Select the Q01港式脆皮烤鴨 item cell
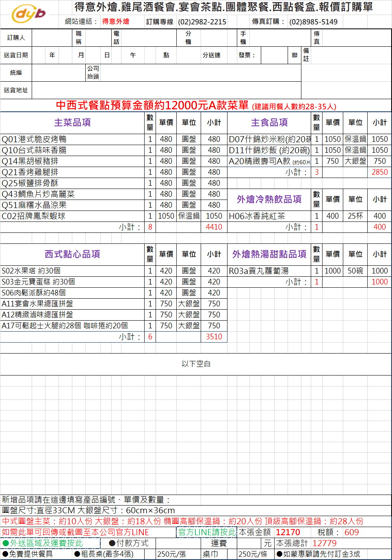This screenshot has width=392, height=560. coord(73,139)
